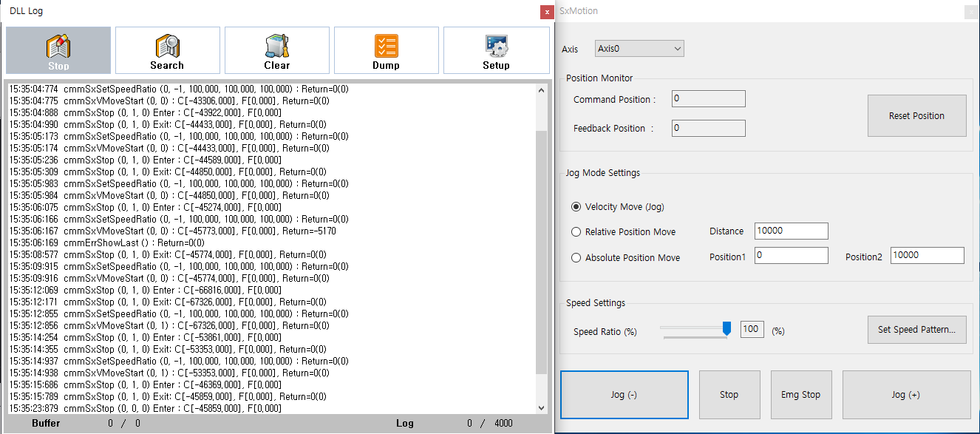Close the DLL Log window
The width and height of the screenshot is (980, 434).
(546, 12)
